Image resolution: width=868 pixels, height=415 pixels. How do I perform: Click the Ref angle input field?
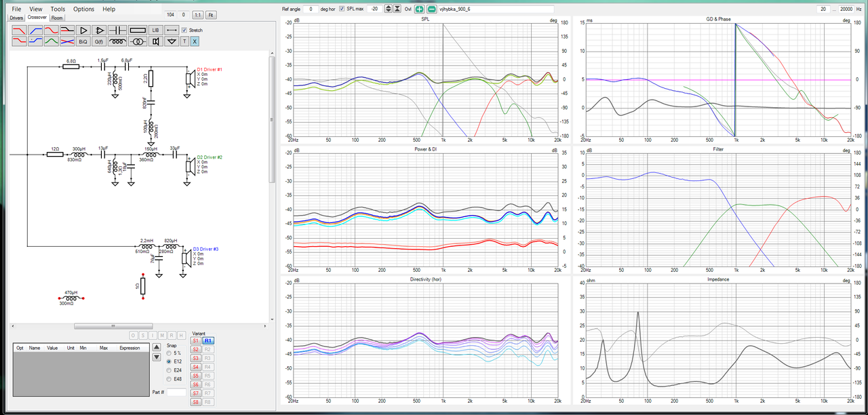click(x=310, y=9)
